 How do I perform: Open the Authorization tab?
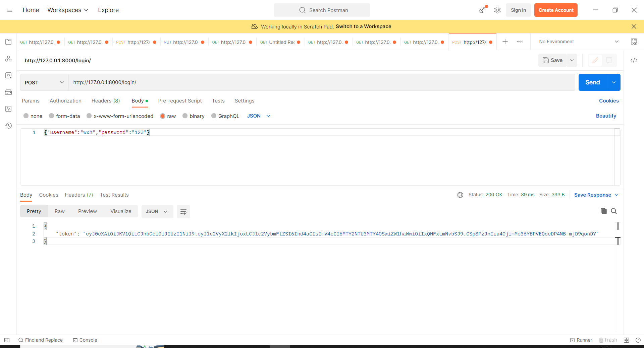(x=65, y=101)
